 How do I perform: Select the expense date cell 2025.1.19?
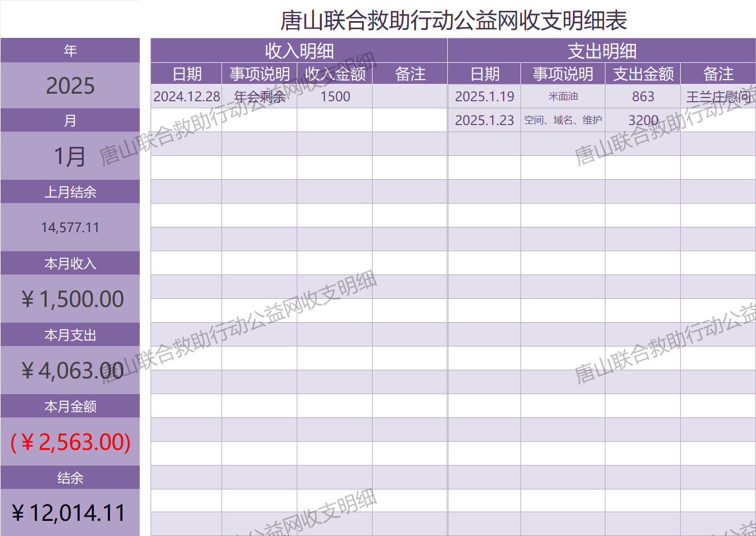[484, 96]
